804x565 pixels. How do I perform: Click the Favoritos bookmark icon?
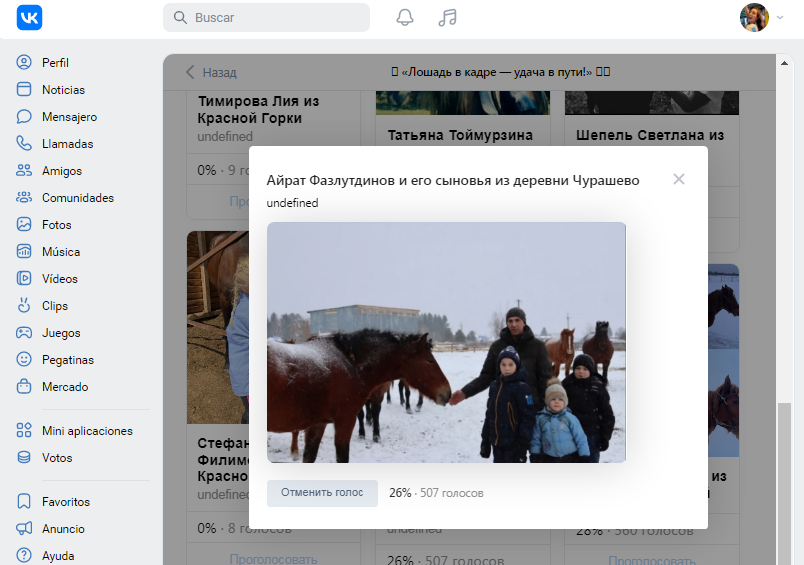(x=24, y=501)
